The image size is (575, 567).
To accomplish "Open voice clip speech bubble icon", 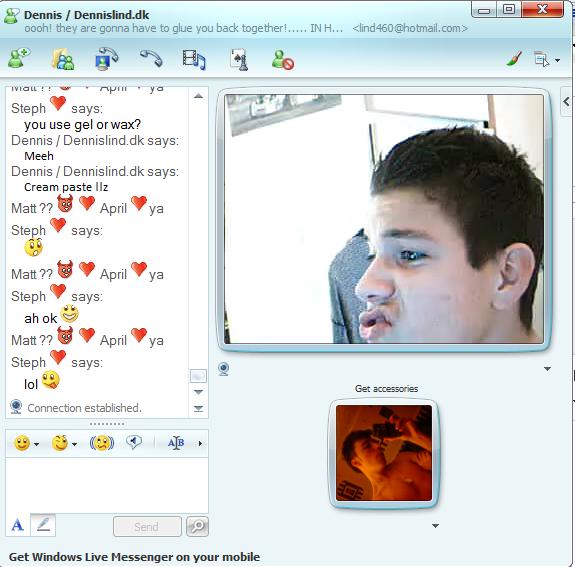I will click(134, 442).
